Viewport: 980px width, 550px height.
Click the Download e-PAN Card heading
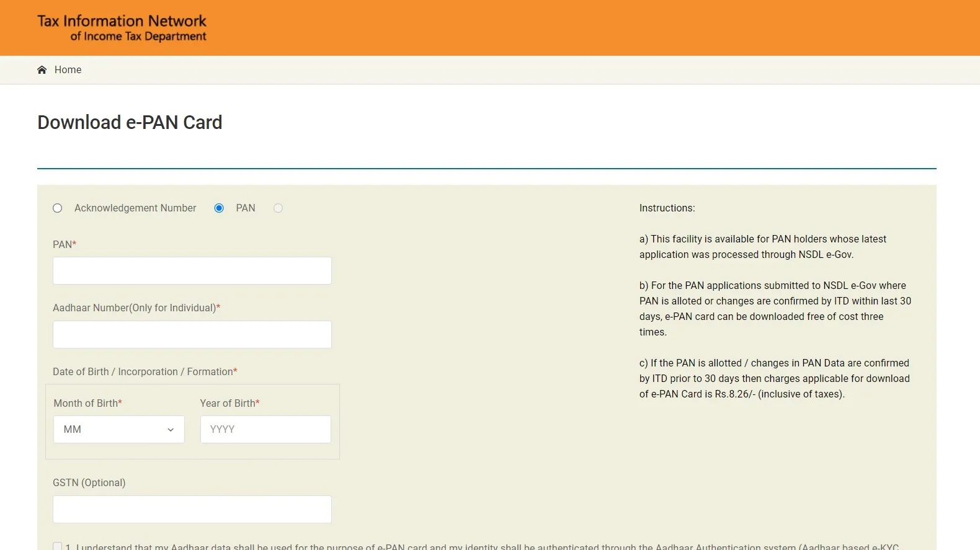130,122
